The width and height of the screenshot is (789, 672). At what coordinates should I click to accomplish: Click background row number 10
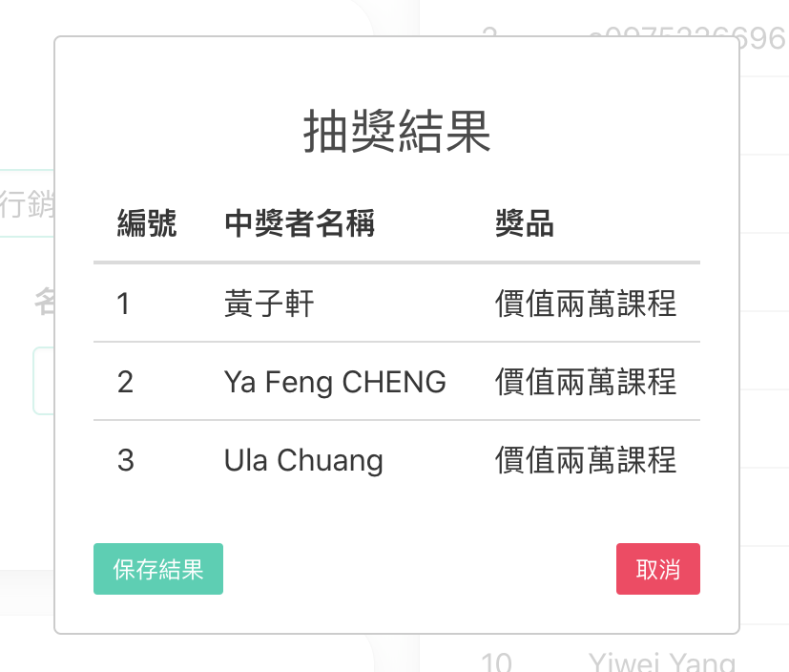point(497,661)
